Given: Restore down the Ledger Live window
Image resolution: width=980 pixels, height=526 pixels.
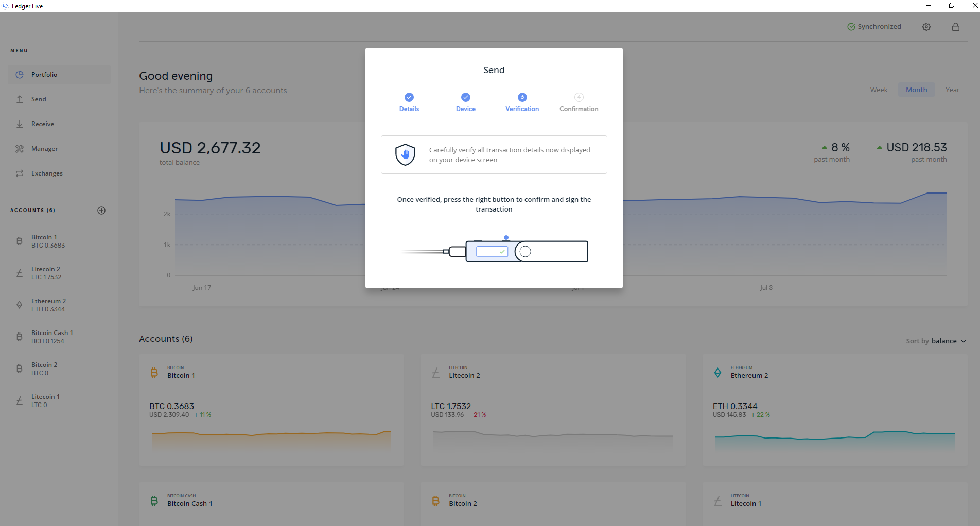Looking at the screenshot, I should pos(952,6).
